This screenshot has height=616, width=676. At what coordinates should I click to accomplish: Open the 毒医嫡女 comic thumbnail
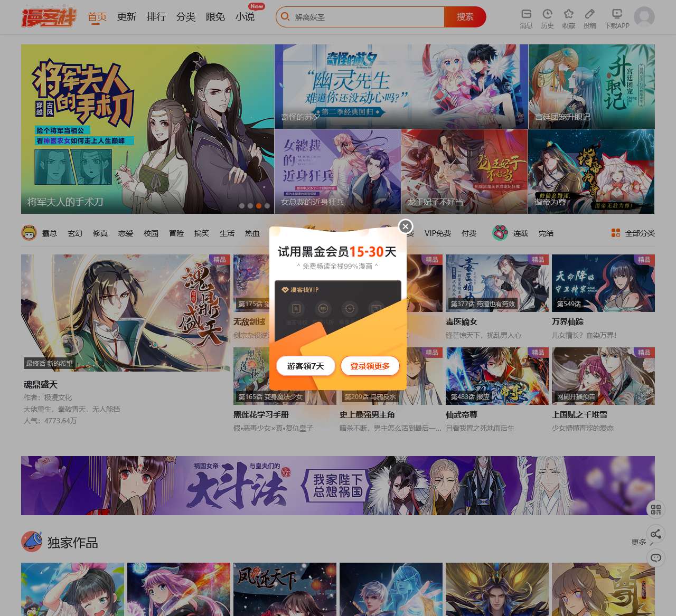point(497,283)
